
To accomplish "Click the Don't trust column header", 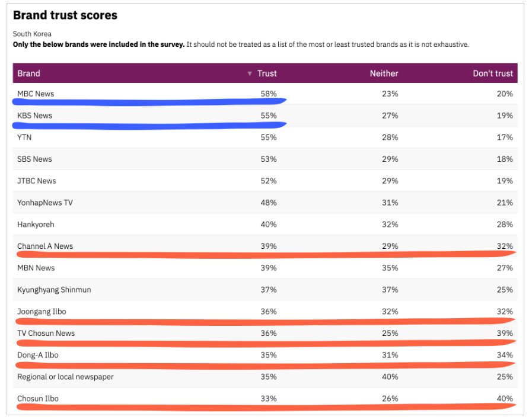I will [492, 73].
